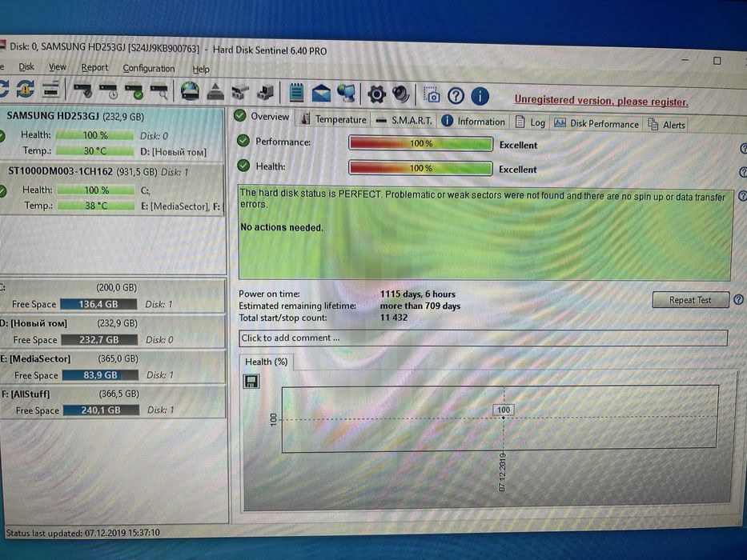Select the D: [Новый том] partition row
The height and width of the screenshot is (560, 747).
[112, 331]
